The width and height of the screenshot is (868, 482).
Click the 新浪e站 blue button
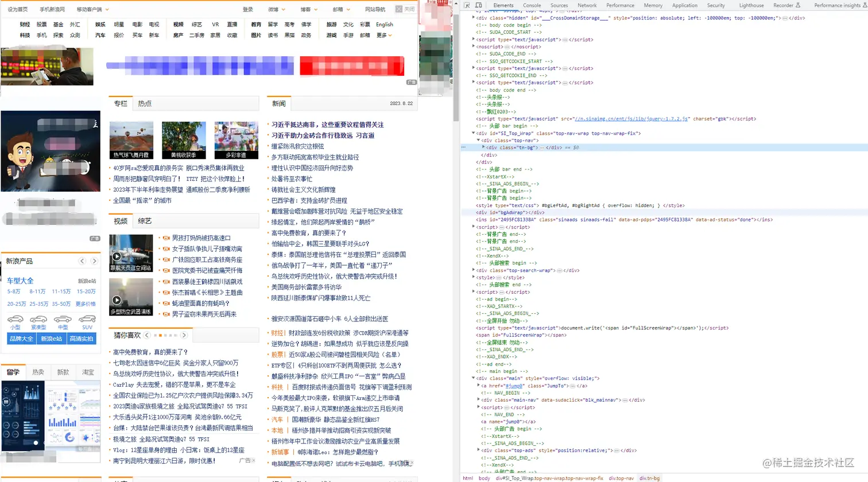(x=51, y=339)
